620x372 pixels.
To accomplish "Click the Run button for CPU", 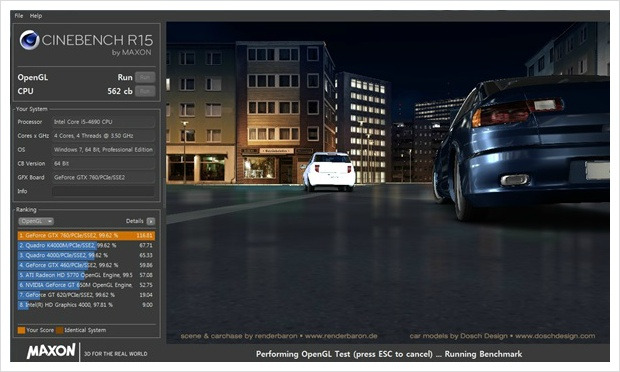I will (145, 91).
